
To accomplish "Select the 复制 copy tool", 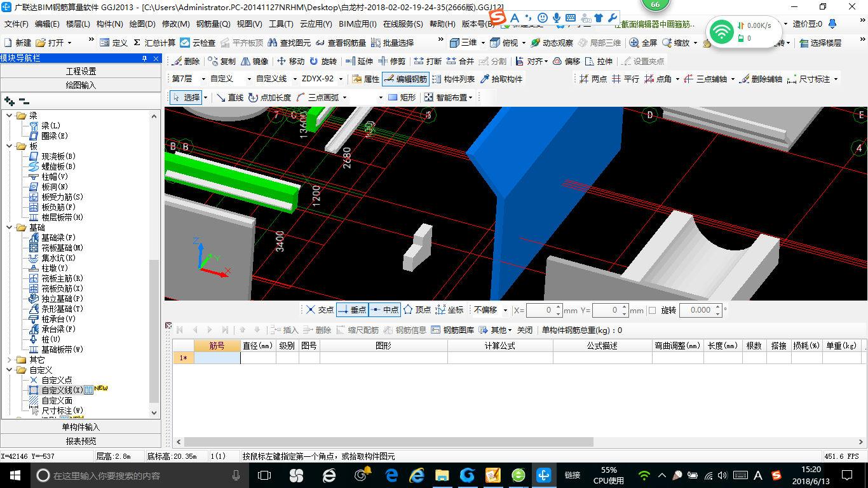I will coord(220,62).
